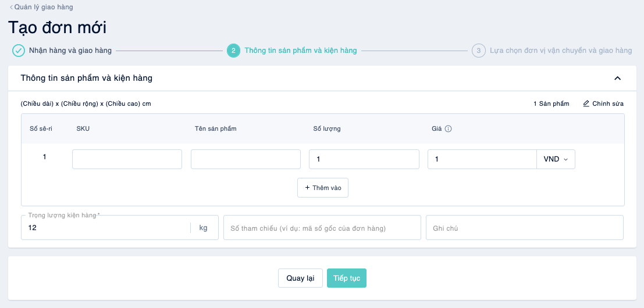
Task: Select the Thông tin sản phẩm và kiện hàng step label
Action: click(x=301, y=51)
